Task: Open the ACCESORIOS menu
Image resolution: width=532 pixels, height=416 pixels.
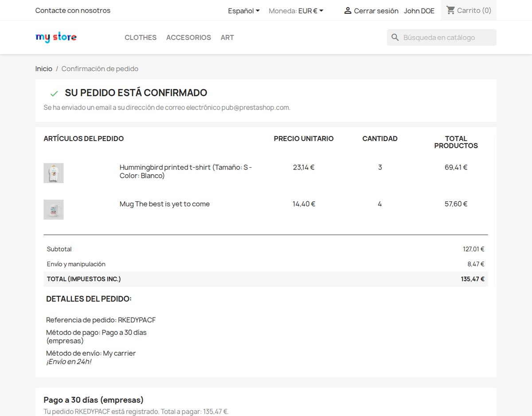Action: [188, 38]
